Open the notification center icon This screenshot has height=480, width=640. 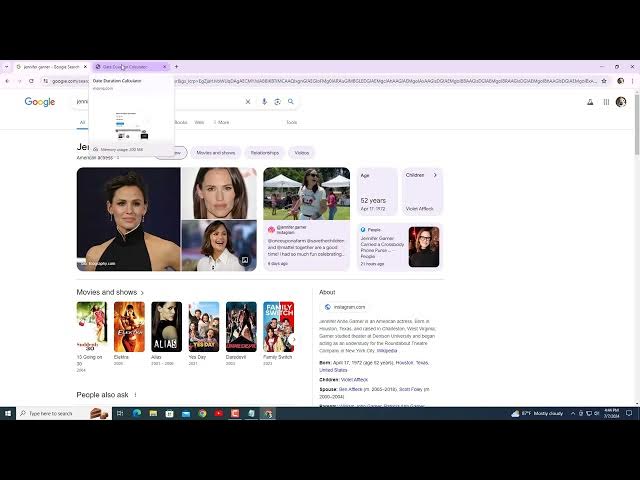(x=629, y=413)
